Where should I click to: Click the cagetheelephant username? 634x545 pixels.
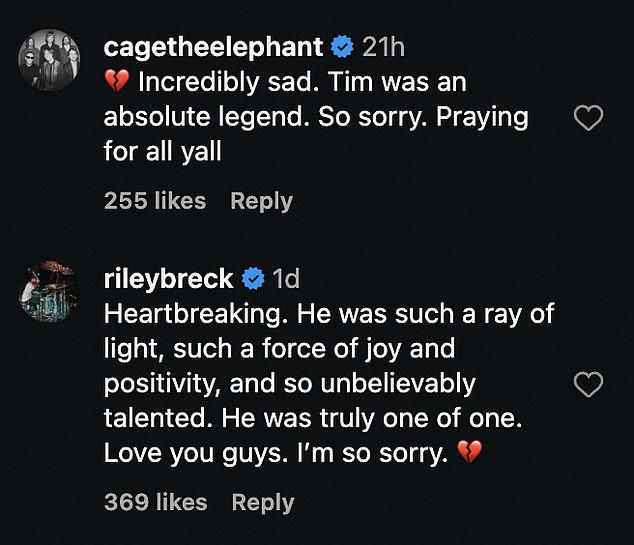click(213, 47)
